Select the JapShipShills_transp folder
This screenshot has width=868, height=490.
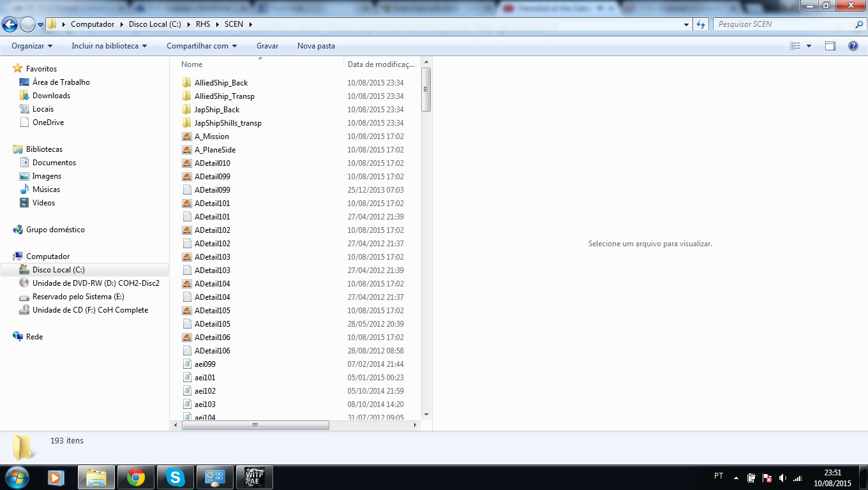pyautogui.click(x=228, y=123)
